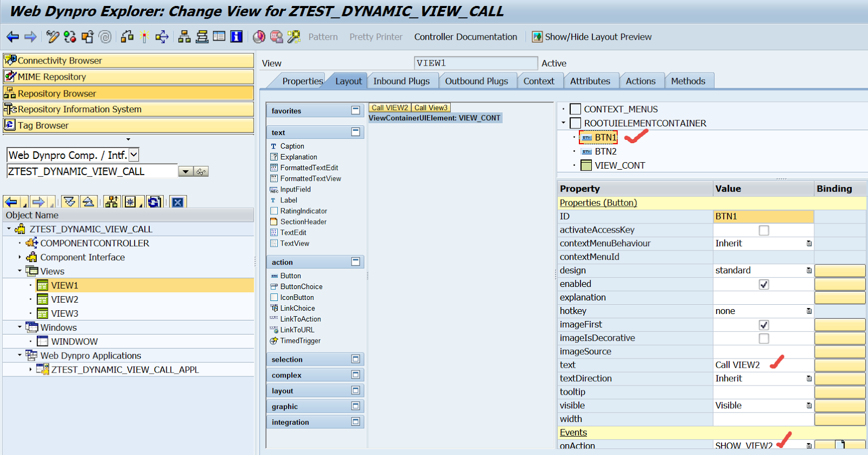Image resolution: width=868 pixels, height=455 pixels.
Task: Open the Web Dynpro Comp. / Intf. dropdown
Action: coord(134,155)
